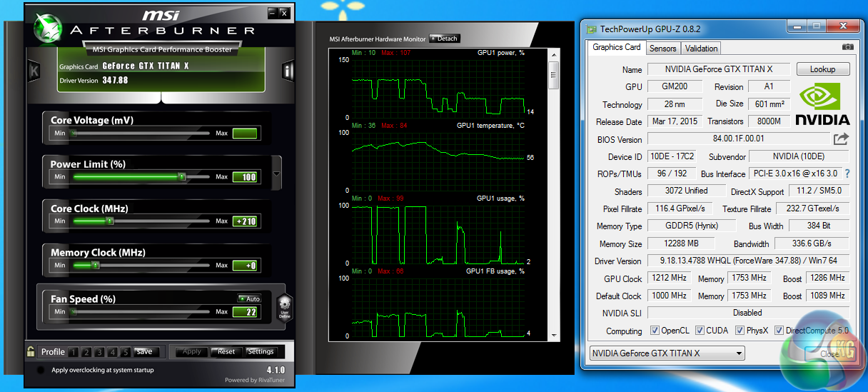Switch to the Graphics Card tab
This screenshot has width=868, height=392.
pos(617,47)
